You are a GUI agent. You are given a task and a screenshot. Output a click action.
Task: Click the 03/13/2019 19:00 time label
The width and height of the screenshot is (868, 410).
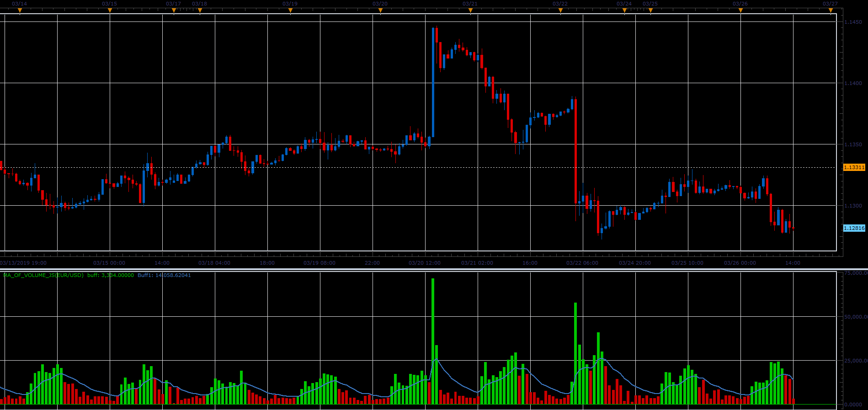click(x=23, y=263)
